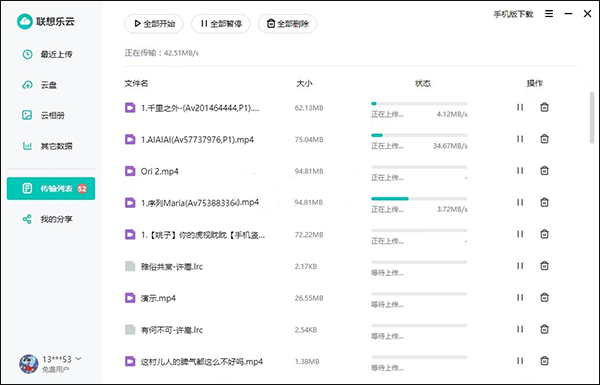Open the hamburger menu icon
Image resolution: width=600 pixels, height=385 pixels.
pyautogui.click(x=549, y=14)
